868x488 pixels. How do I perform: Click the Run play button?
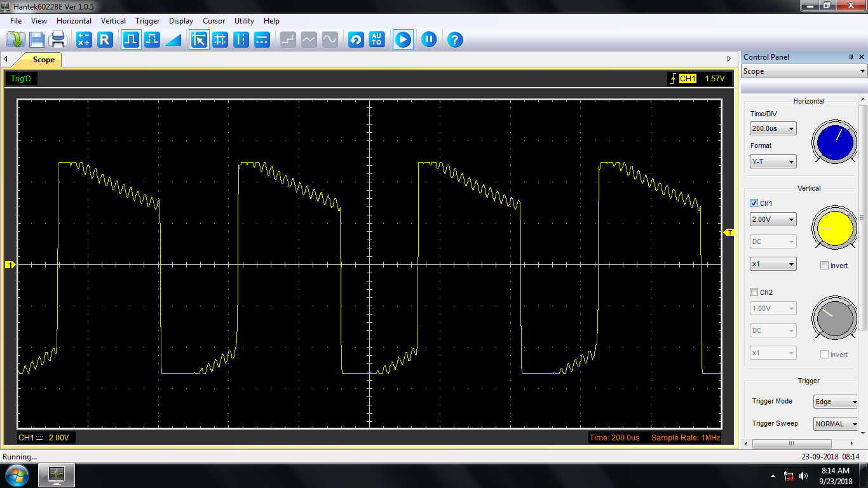pos(403,39)
